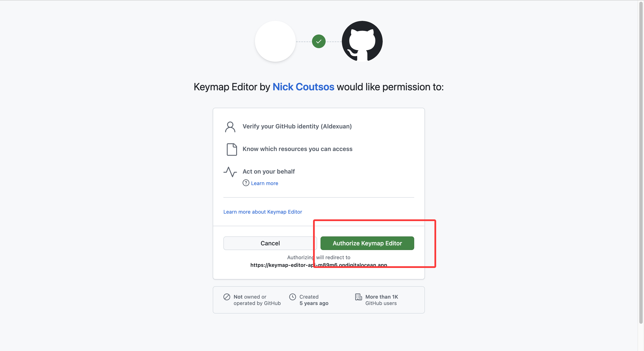Click Know which resources you can access text
Screen dimensions: 644x351
coord(297,149)
